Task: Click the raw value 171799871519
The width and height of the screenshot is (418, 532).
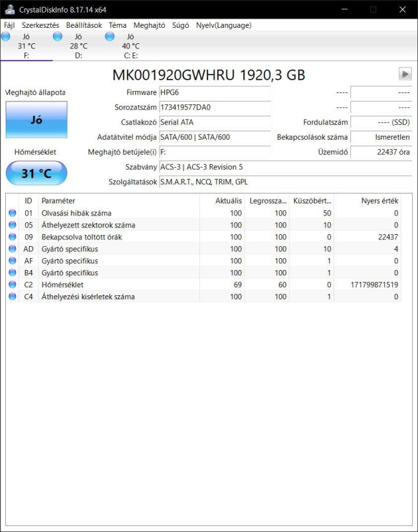Action: 374,285
